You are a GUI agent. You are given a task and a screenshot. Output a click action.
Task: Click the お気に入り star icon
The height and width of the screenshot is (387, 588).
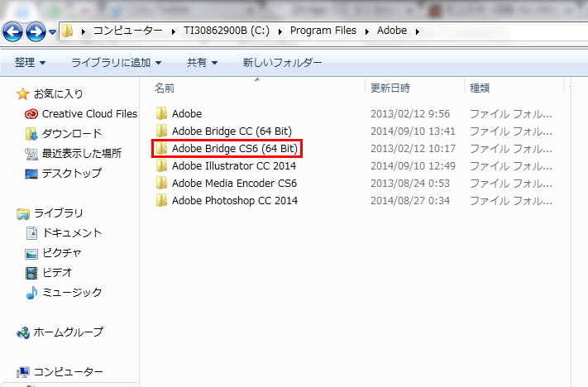23,94
